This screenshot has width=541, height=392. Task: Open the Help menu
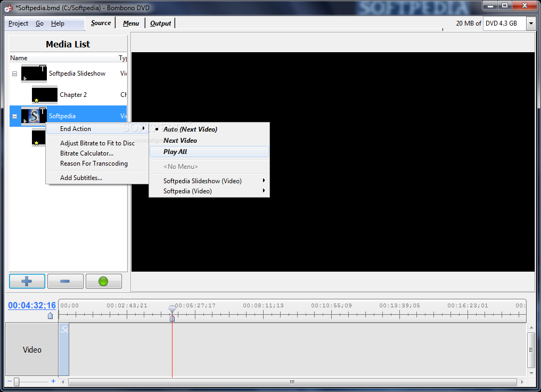pyautogui.click(x=58, y=23)
